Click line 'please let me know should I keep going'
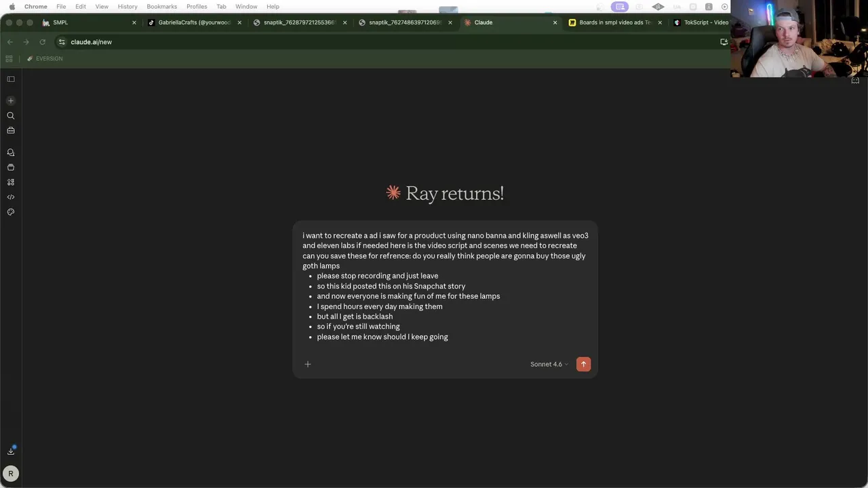868x488 pixels. (382, 337)
